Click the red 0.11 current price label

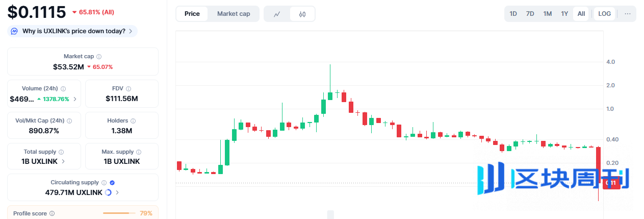[x=611, y=183]
